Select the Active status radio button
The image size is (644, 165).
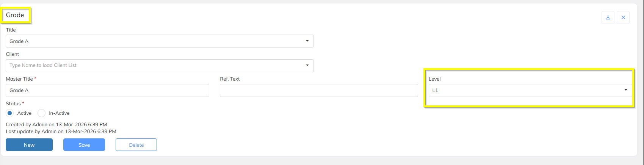[x=10, y=113]
